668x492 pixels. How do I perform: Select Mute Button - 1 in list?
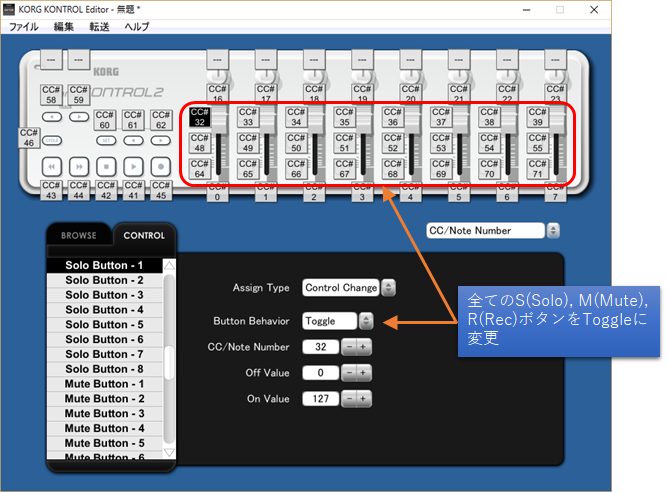tap(104, 384)
